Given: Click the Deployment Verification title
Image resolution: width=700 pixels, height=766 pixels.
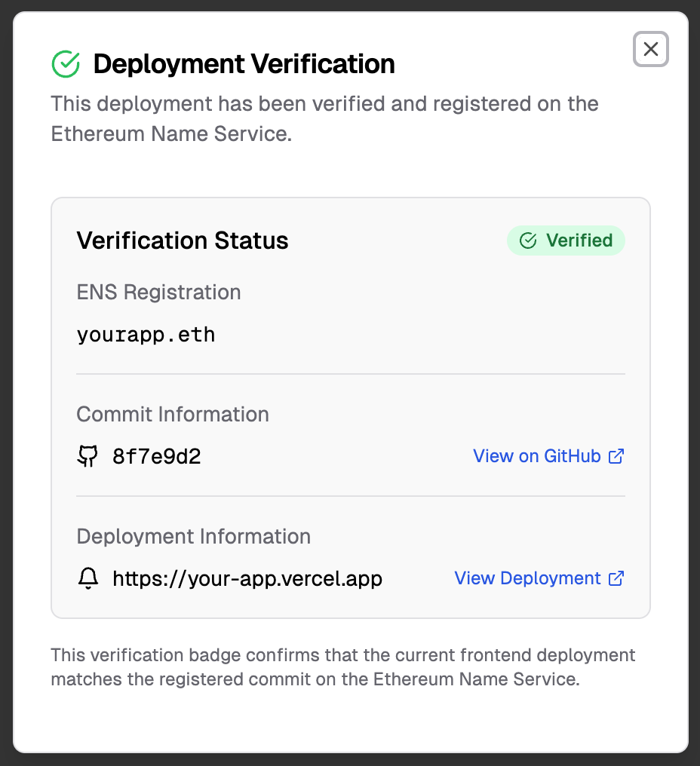Looking at the screenshot, I should click(244, 64).
